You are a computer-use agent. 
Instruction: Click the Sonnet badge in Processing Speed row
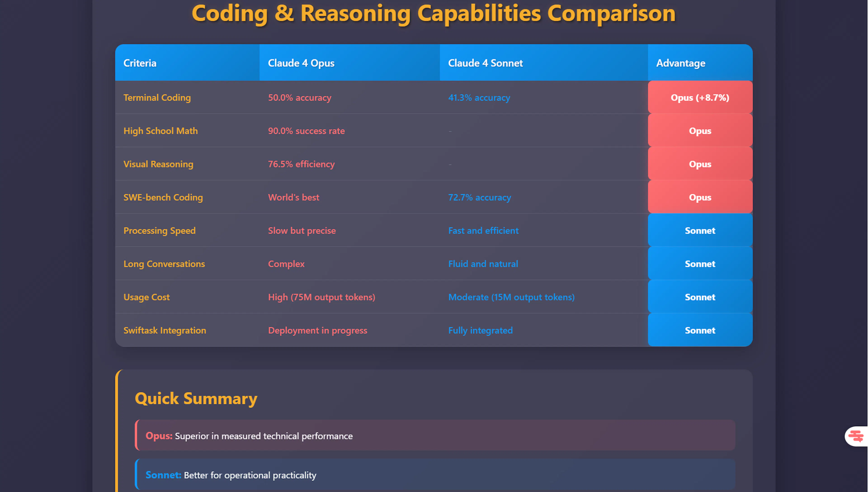699,230
